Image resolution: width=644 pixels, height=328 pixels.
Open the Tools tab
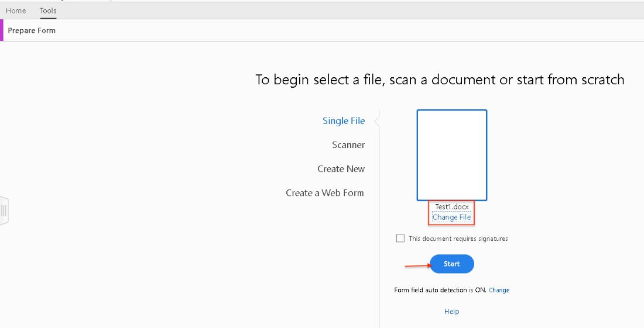point(48,11)
